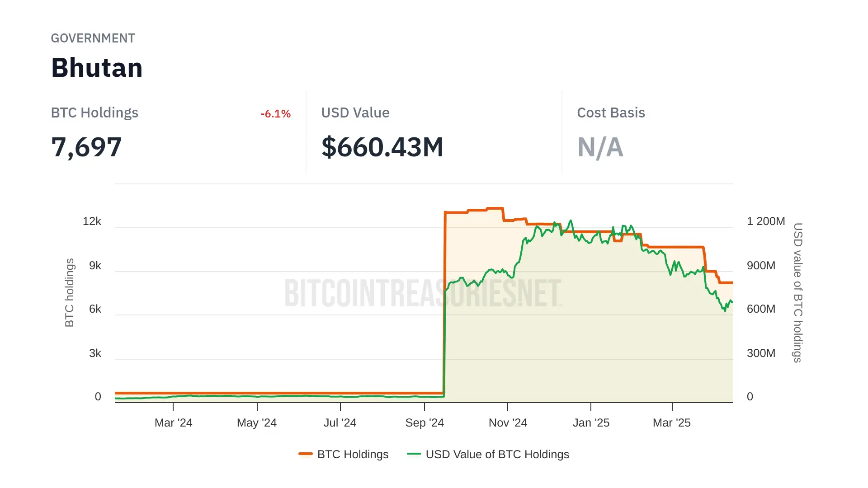Click the Sep '24 x-axis tick label
Image resolution: width=868 pixels, height=488 pixels.
pyautogui.click(x=425, y=423)
